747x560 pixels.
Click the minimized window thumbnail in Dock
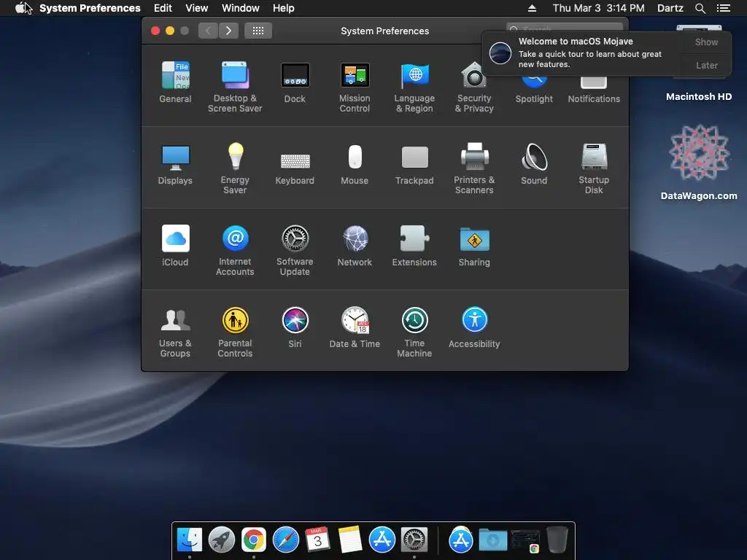[x=525, y=541]
